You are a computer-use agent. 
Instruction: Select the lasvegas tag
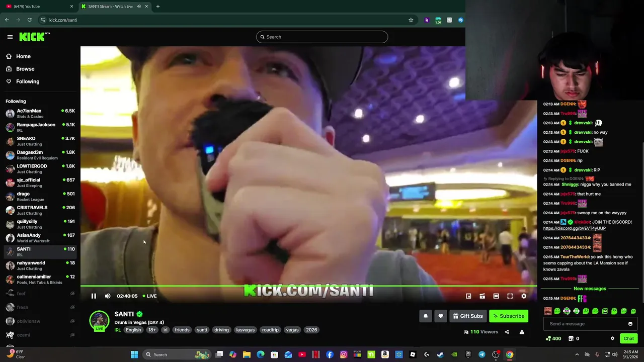(246, 330)
